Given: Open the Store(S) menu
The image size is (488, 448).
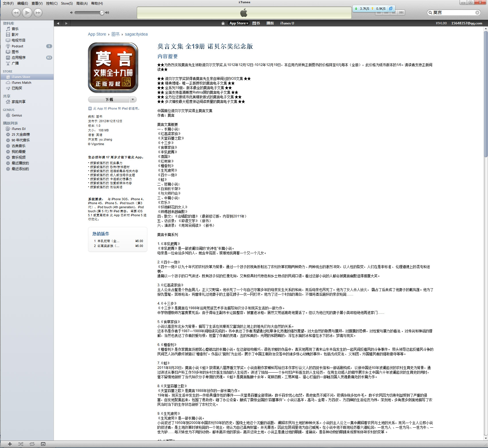Looking at the screenshot, I should (67, 3).
